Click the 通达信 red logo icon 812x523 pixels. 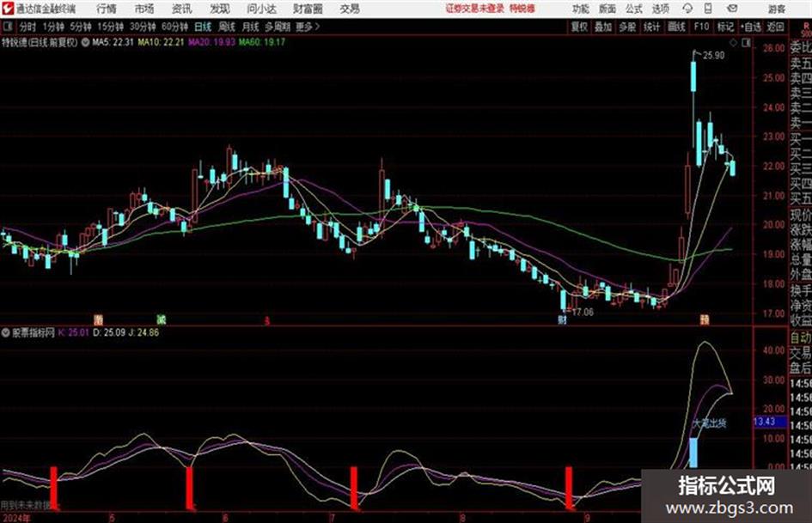(8, 9)
